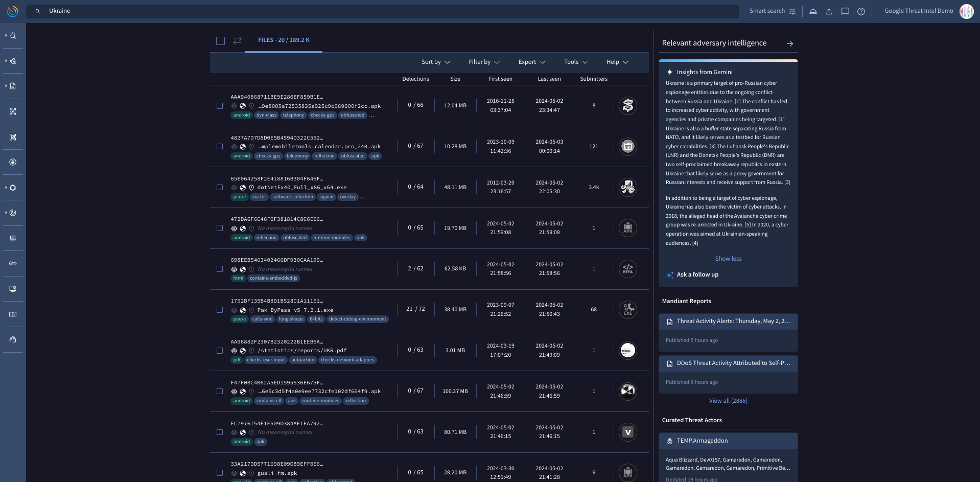Open the book icon near the sidebar bottom
This screenshot has height=482, width=980.
tap(13, 314)
